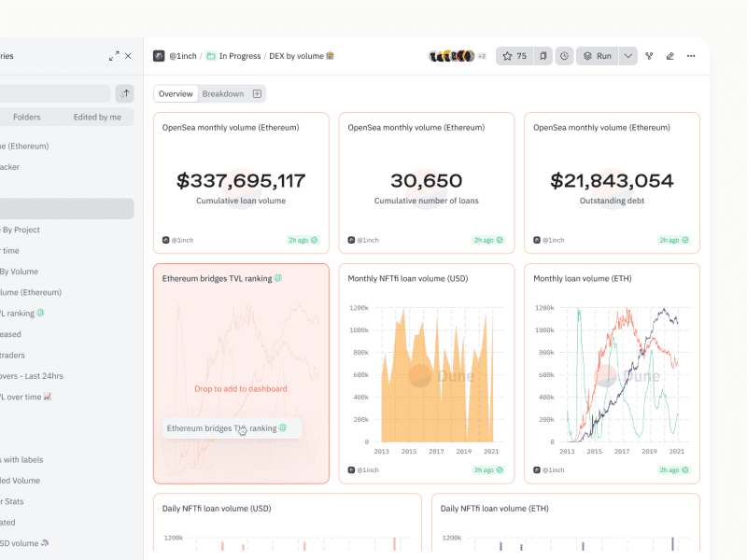The height and width of the screenshot is (560, 747).
Task: Switch to the Breakdown tab
Action: 223,93
